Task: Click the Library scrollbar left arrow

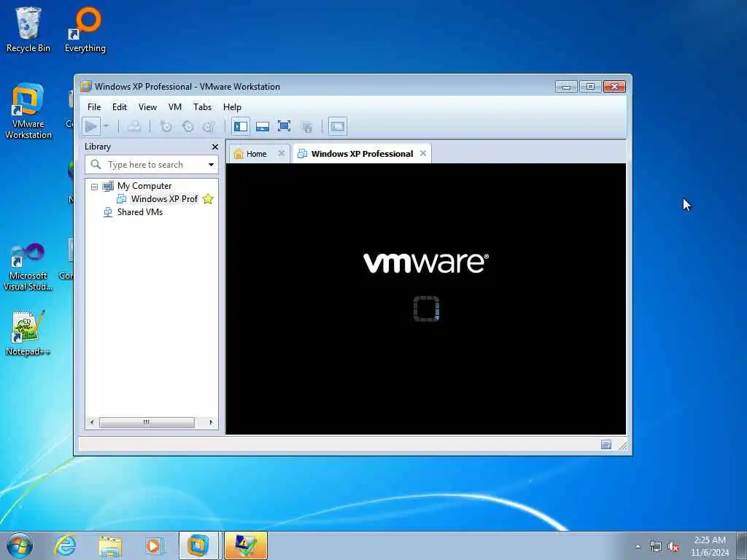Action: coord(92,422)
